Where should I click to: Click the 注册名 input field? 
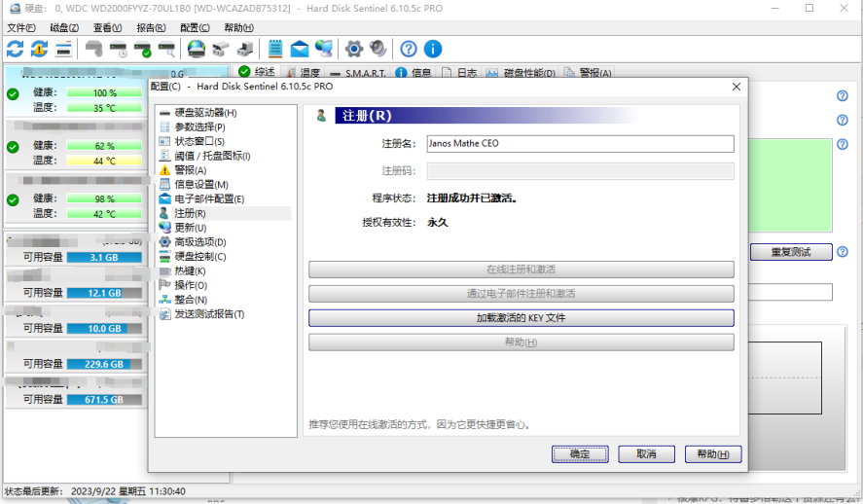coord(580,144)
